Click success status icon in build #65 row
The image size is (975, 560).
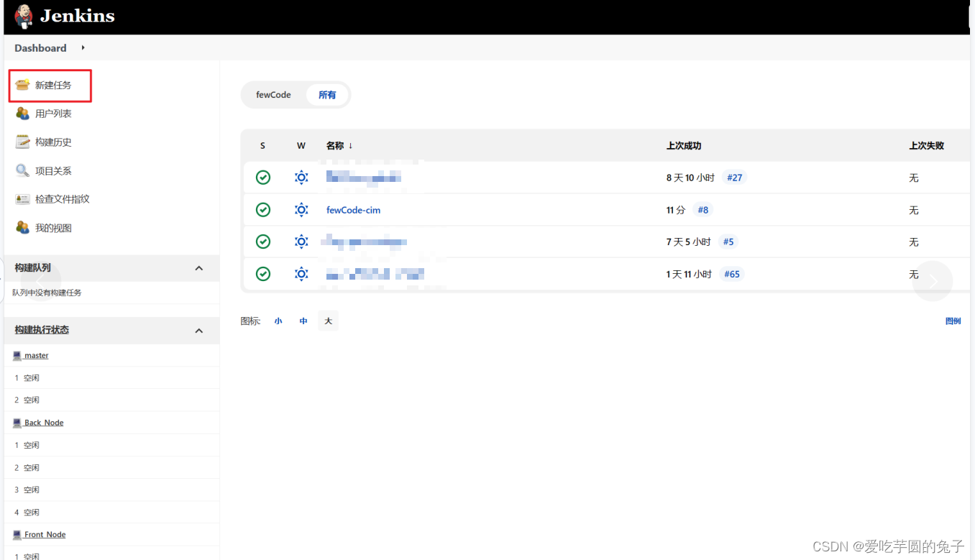click(263, 274)
